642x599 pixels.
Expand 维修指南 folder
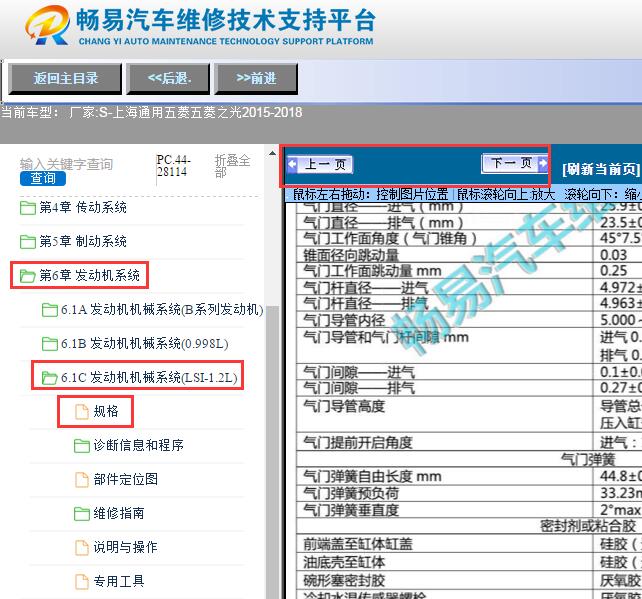[119, 513]
